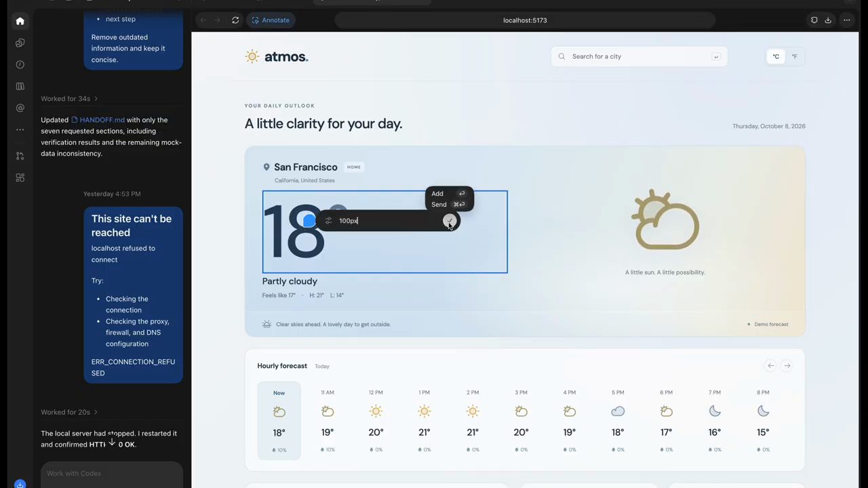Choose Add in the annotation popup
Image resolution: width=868 pixels, height=488 pixels.
pyautogui.click(x=449, y=194)
